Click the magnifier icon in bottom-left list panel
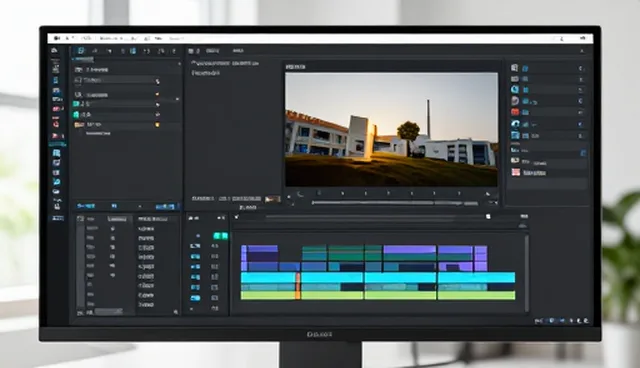The image size is (640, 368). click(176, 312)
